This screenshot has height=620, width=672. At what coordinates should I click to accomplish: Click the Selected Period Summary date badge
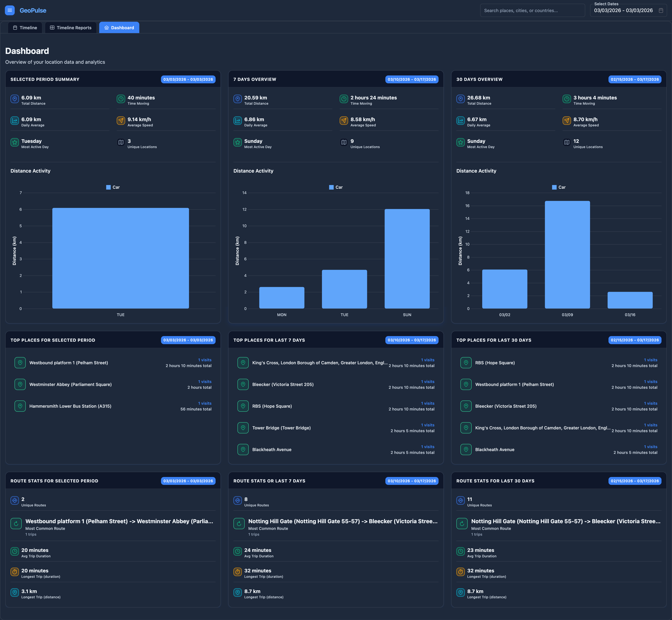click(x=188, y=79)
